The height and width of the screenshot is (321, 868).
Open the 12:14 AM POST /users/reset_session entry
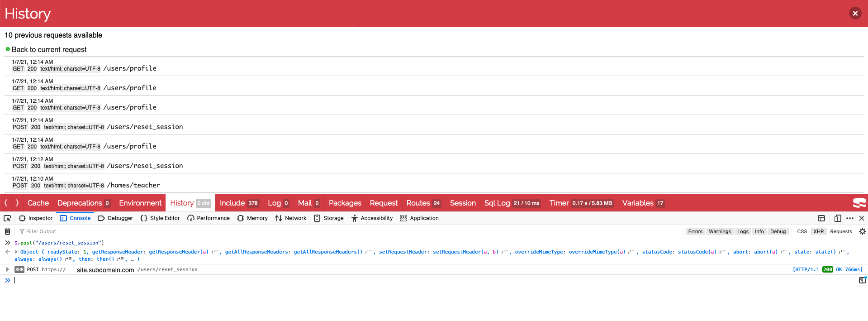click(434, 124)
